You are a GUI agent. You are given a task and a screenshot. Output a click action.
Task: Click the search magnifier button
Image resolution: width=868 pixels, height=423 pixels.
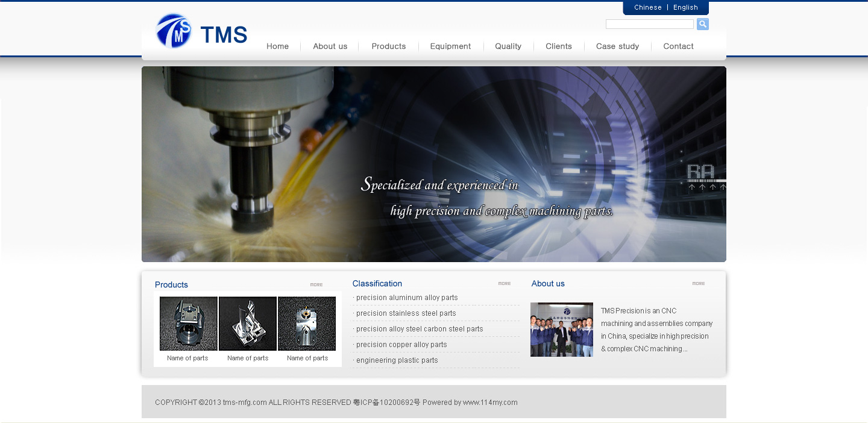[702, 24]
